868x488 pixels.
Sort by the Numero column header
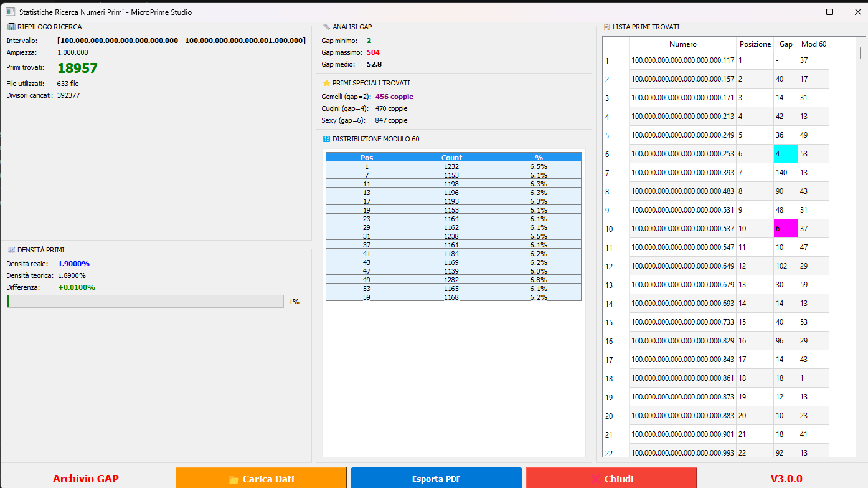point(683,44)
